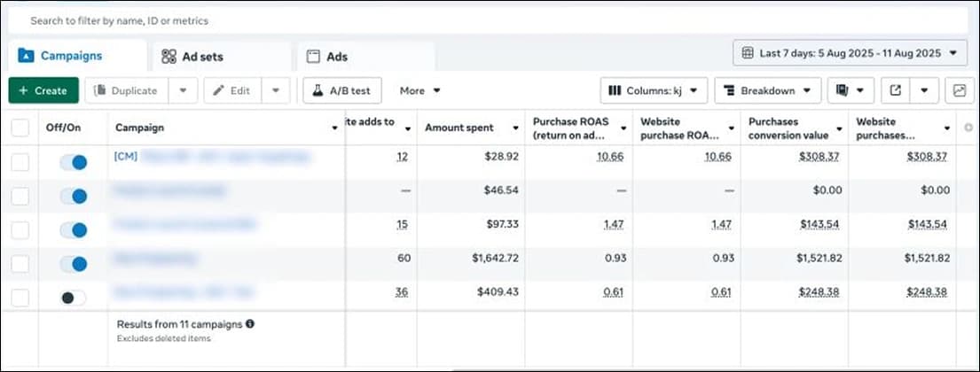Turn off the $46.54 campaign toggle
Viewport: 980px width, 372px height.
click(73, 196)
